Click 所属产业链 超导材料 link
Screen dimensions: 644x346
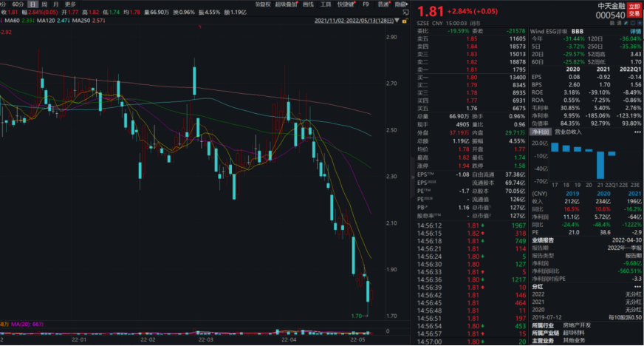point(573,333)
